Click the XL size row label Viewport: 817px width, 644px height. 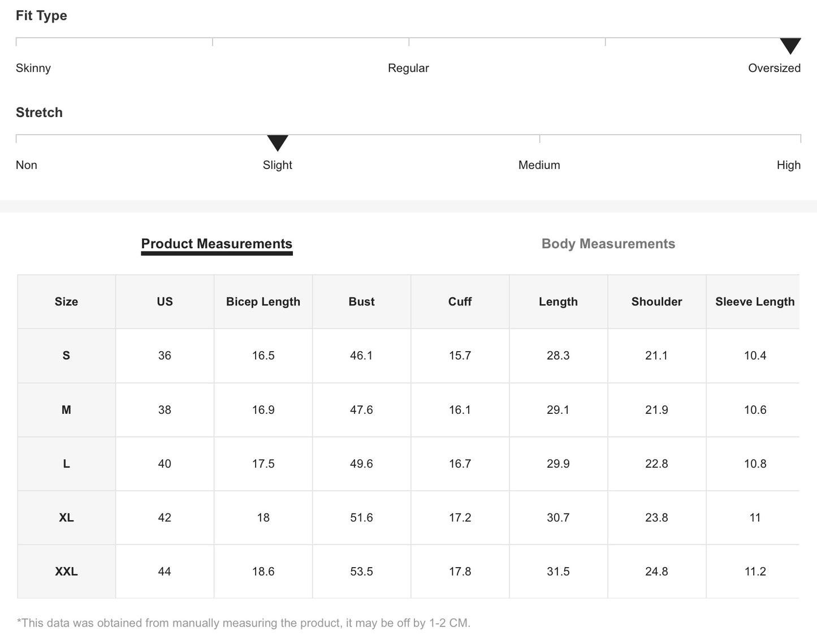[66, 518]
